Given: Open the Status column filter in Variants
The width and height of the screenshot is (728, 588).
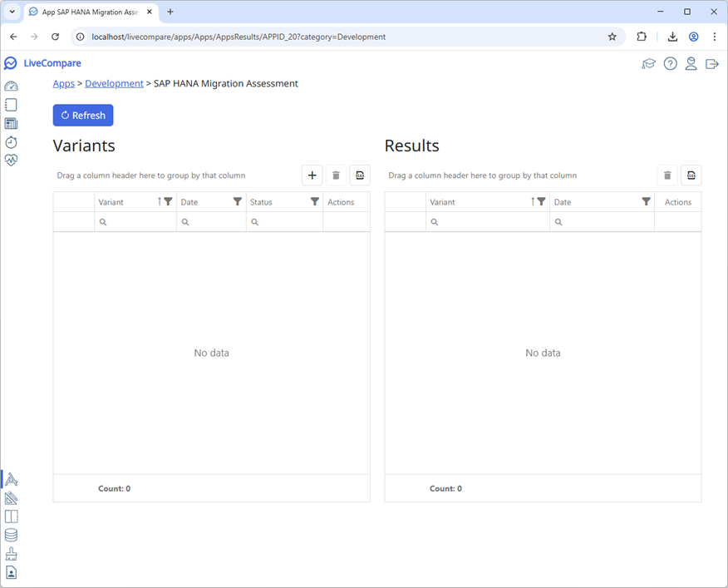Looking at the screenshot, I should point(315,201).
